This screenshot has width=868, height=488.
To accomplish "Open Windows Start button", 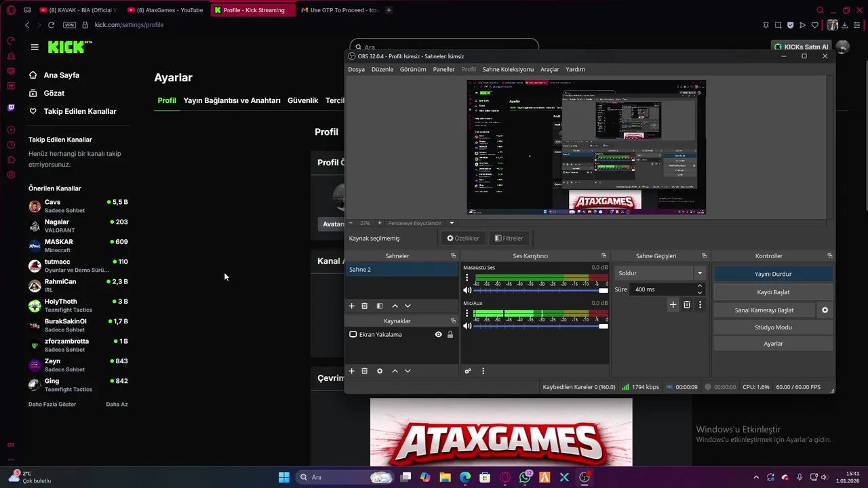I will [284, 477].
